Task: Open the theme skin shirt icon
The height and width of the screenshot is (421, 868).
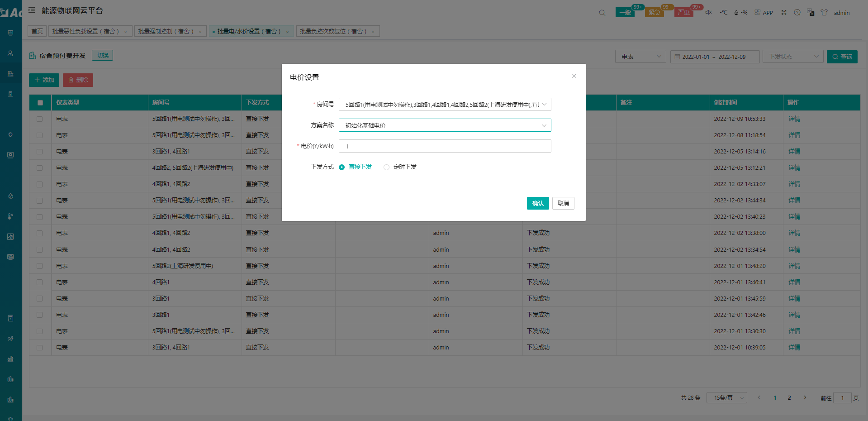Action: tap(824, 13)
